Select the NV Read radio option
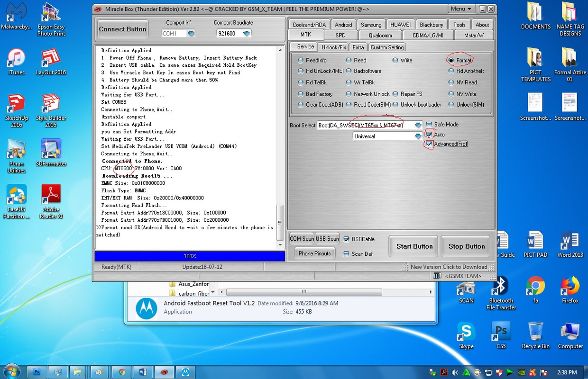The width and height of the screenshot is (588, 379). 462,82
